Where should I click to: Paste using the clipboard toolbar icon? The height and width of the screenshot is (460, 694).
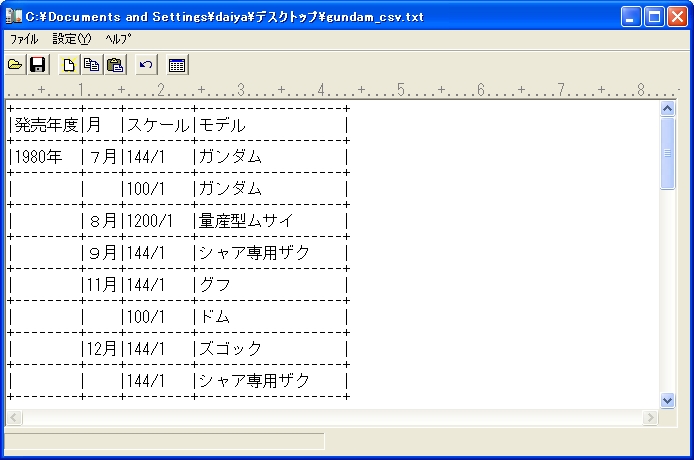115,65
